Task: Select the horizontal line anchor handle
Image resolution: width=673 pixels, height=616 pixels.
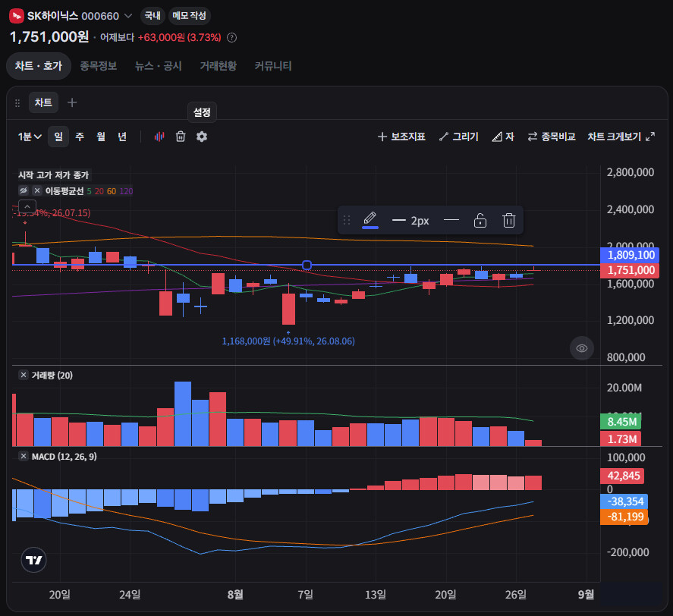Action: (x=307, y=265)
